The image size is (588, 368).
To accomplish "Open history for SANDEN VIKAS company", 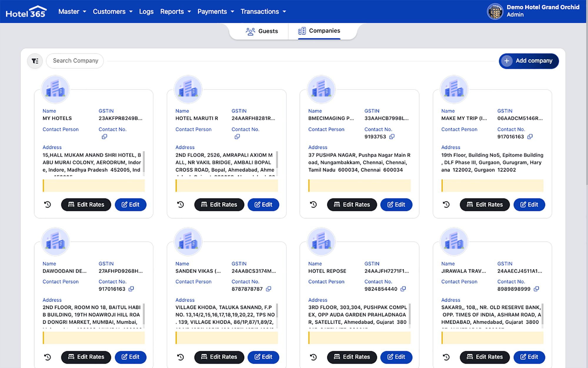I will [181, 357].
